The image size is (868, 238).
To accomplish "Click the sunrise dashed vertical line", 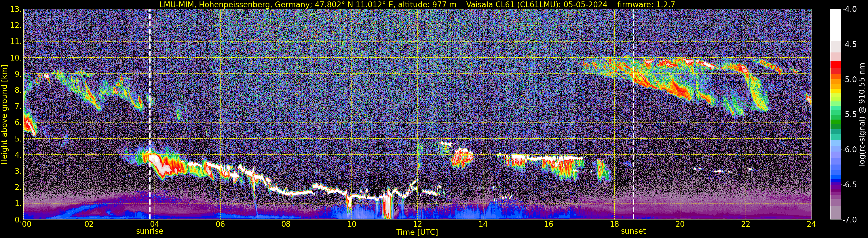I will (x=150, y=114).
